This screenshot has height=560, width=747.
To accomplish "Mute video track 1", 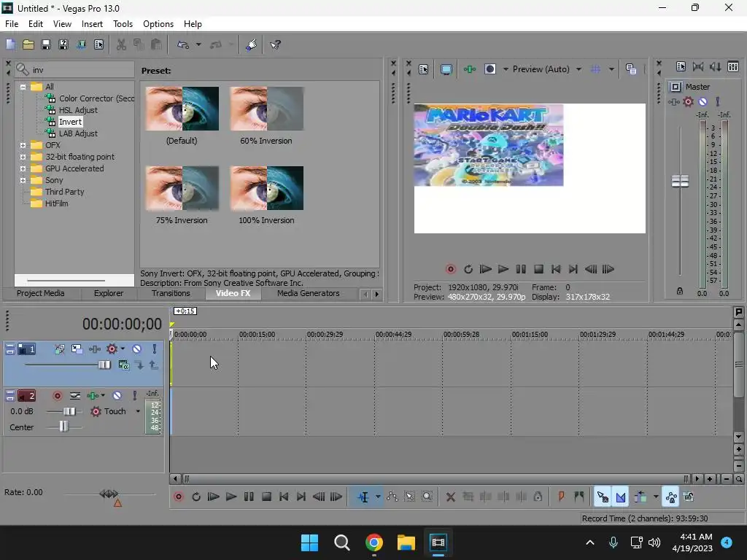I will click(x=136, y=349).
